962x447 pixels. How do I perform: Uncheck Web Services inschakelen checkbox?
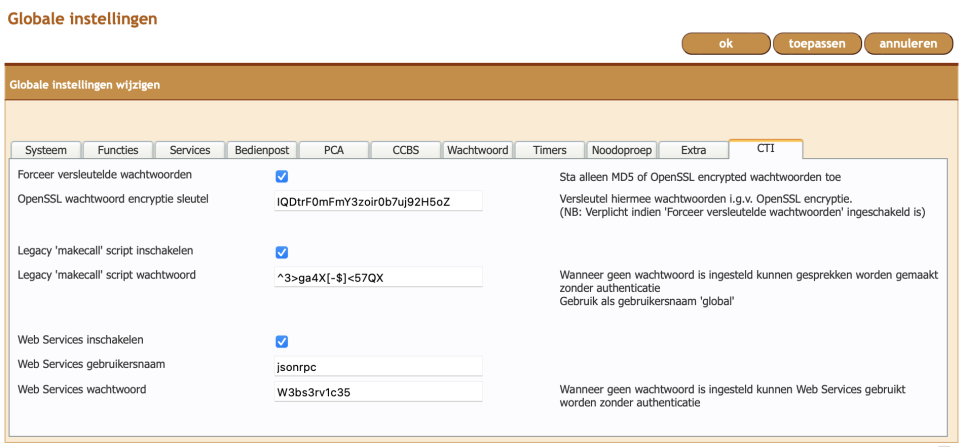tap(282, 342)
